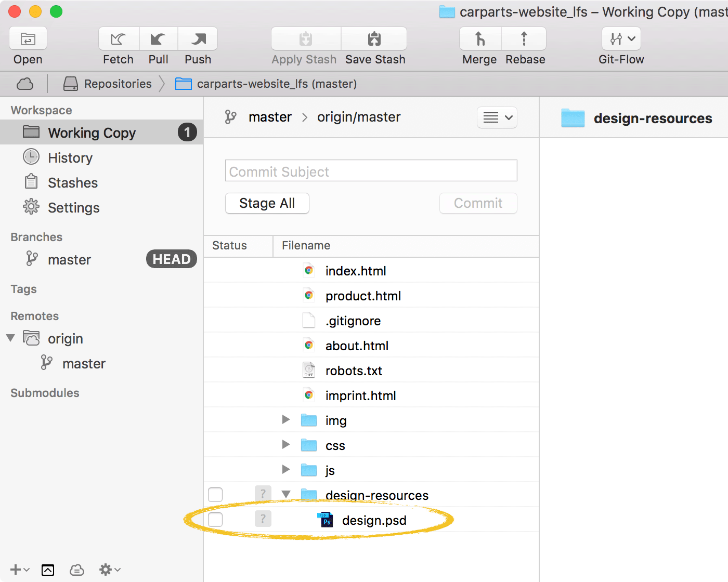Viewport: 728px width, 582px height.
Task: Open repository using the Open icon
Action: click(28, 39)
